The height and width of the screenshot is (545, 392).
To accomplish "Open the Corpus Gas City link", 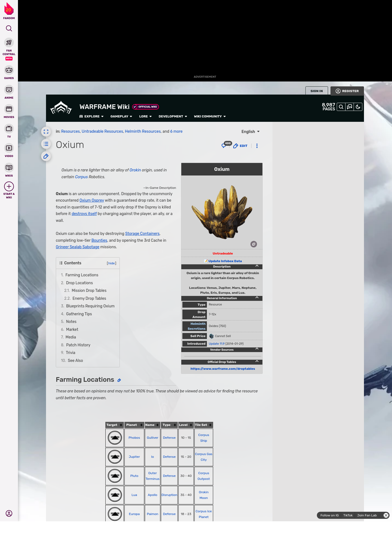I will [x=204, y=457].
